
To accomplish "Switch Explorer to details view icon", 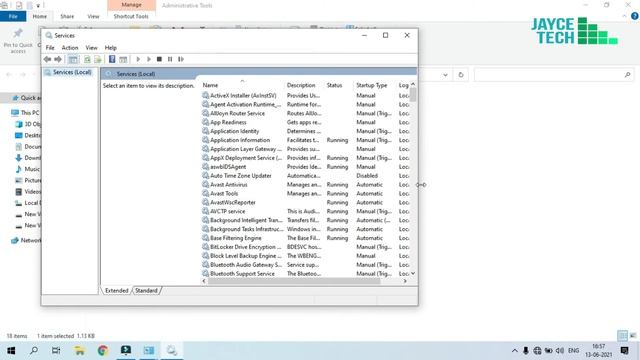I will coord(622,336).
